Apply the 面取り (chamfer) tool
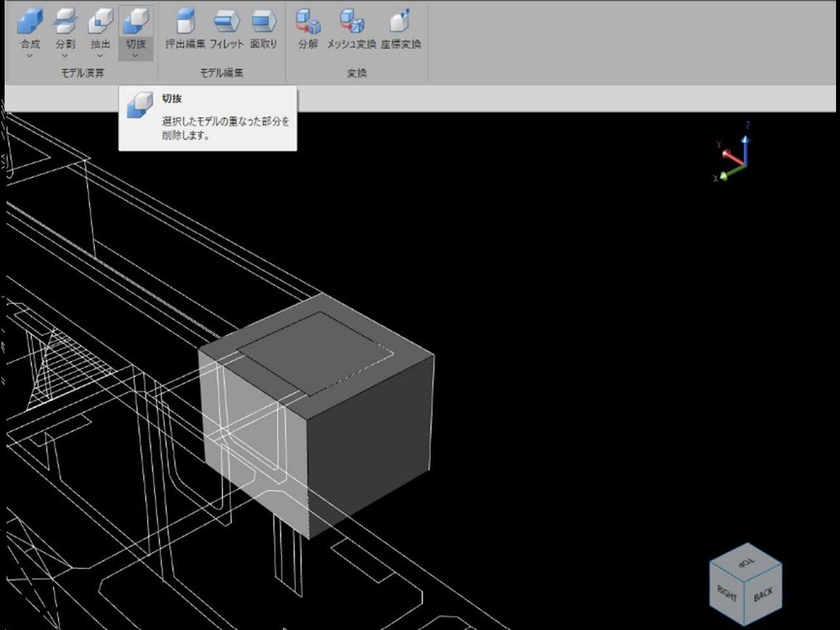Viewport: 840px width, 630px height. 264,22
